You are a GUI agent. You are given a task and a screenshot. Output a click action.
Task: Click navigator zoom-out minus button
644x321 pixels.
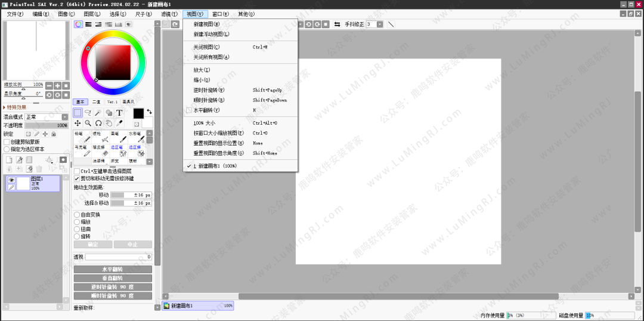(49, 85)
